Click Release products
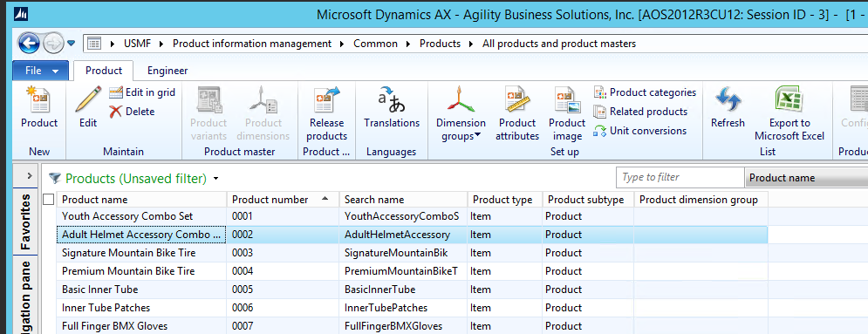868x334 pixels. click(x=326, y=113)
